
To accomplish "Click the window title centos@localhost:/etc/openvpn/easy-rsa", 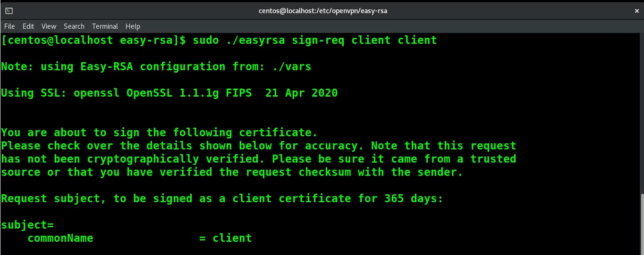I will [323, 10].
